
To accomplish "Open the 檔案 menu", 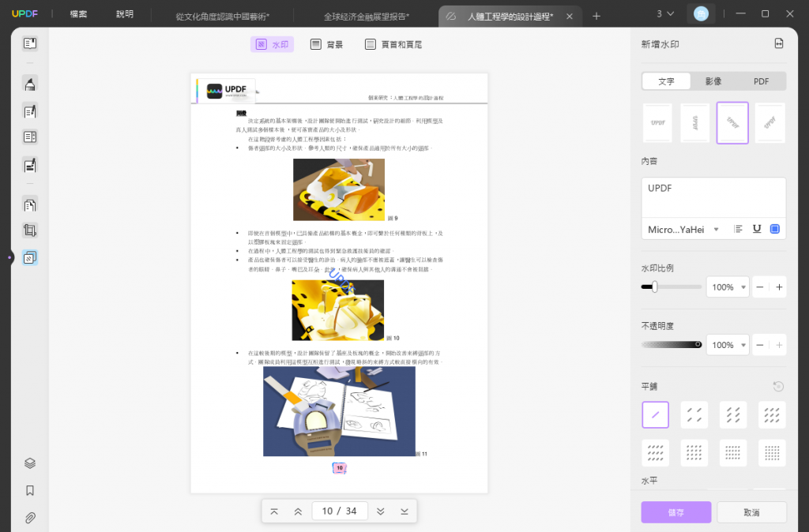I will [x=78, y=14].
